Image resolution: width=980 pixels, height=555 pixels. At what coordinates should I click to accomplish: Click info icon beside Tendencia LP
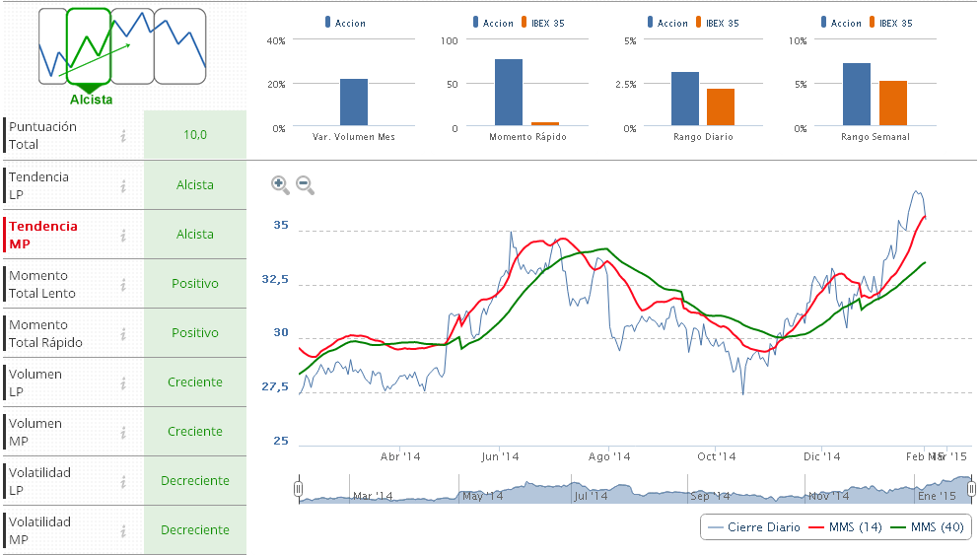(123, 185)
